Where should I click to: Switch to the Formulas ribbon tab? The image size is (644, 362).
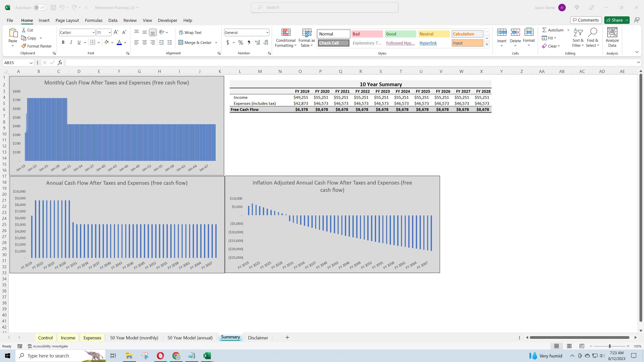[x=93, y=20]
